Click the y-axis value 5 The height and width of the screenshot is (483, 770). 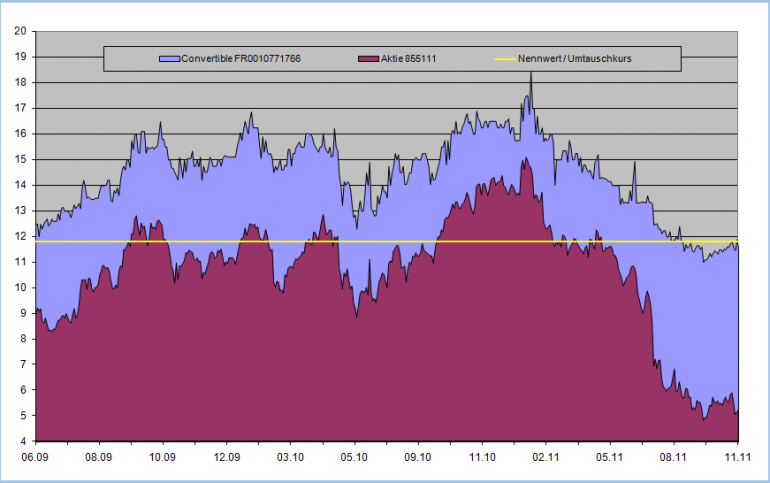23,415
